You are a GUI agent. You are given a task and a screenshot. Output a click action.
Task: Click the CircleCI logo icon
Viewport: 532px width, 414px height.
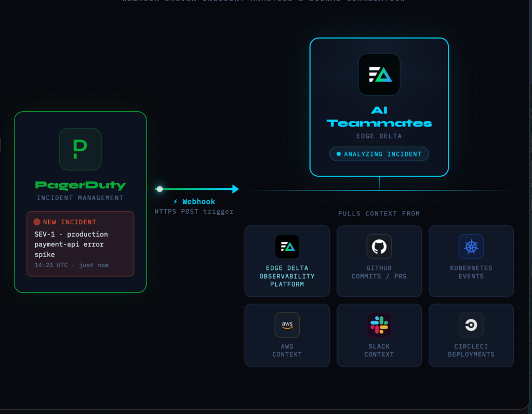point(471,325)
